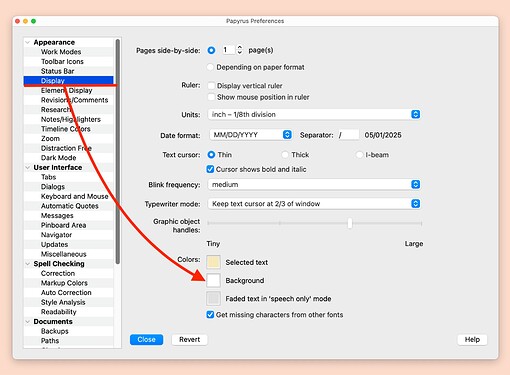The image size is (510, 375).
Task: Click the pages count stepper arrows
Action: 239,50
